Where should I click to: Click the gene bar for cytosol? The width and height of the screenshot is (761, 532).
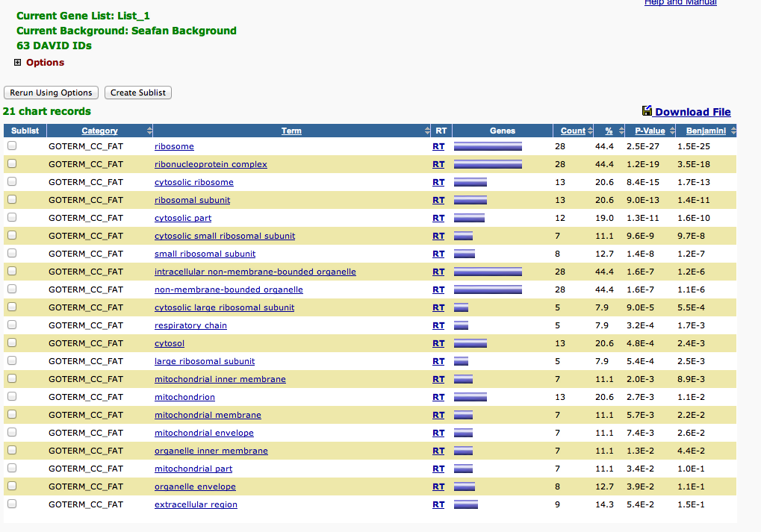(470, 343)
